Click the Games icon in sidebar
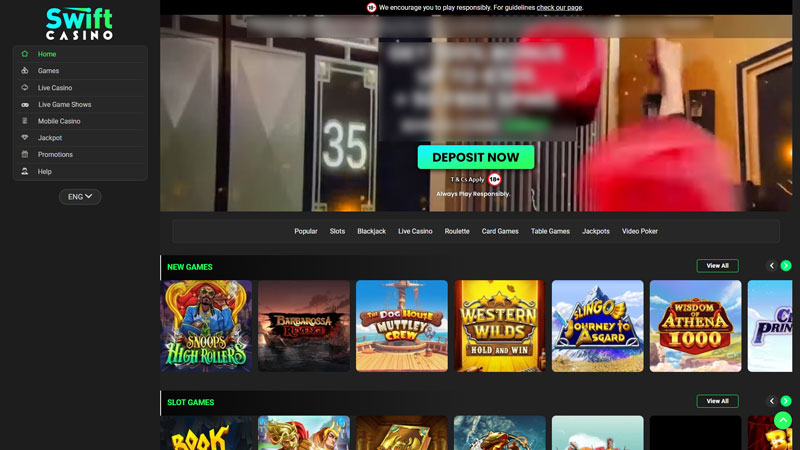Viewport: 800px width, 450px height. click(x=24, y=70)
